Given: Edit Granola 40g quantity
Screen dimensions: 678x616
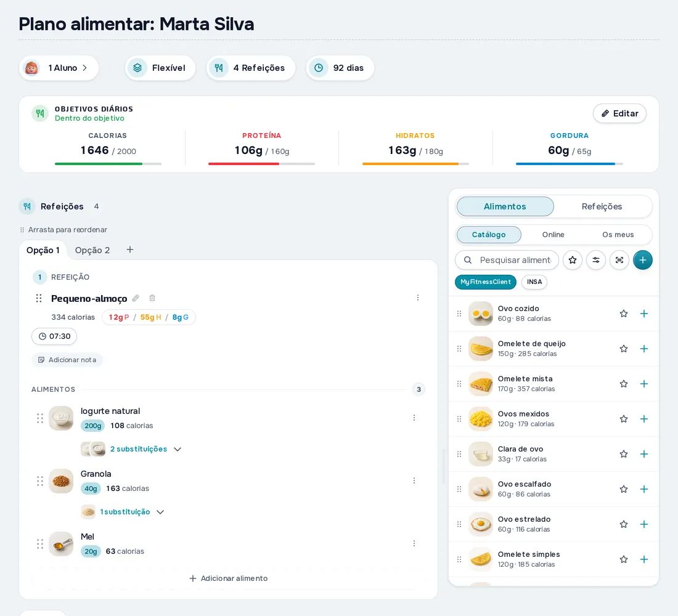Looking at the screenshot, I should tap(91, 488).
